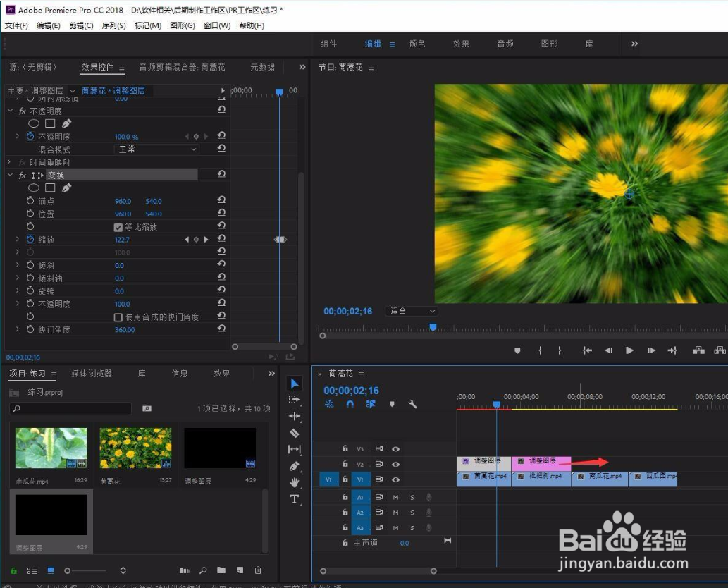Select the Pen tool in toolbox
728x588 pixels.
295,466
